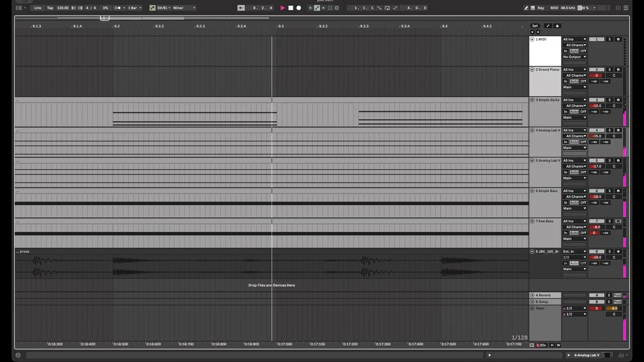Viewport: 644px width, 362px height.
Task: Fold the 2 Grand Piano track
Action: pos(532,70)
